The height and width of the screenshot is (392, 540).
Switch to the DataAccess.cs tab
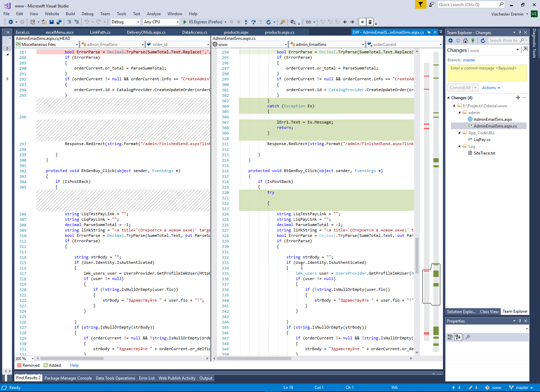point(195,32)
